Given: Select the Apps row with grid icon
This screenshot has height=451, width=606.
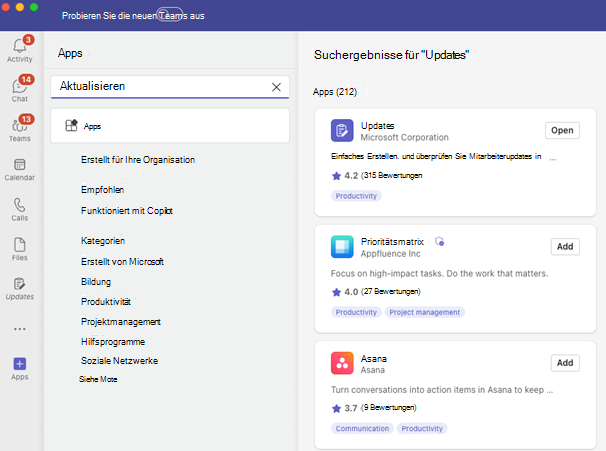Looking at the screenshot, I should [x=170, y=126].
